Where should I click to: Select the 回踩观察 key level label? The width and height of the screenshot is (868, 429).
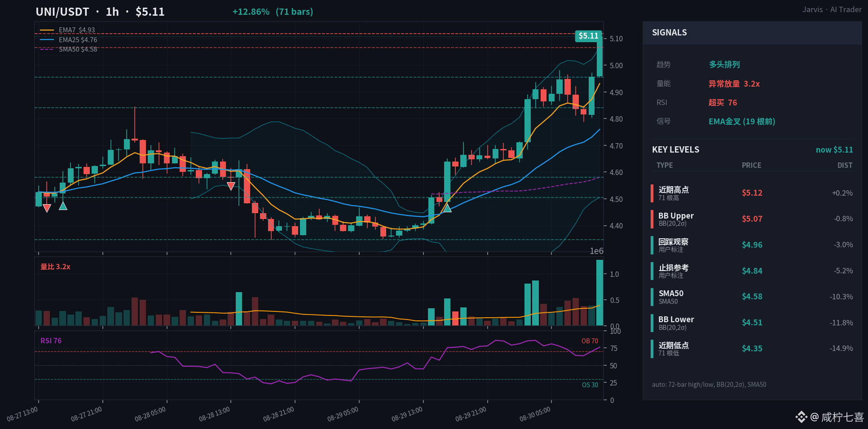coord(674,242)
